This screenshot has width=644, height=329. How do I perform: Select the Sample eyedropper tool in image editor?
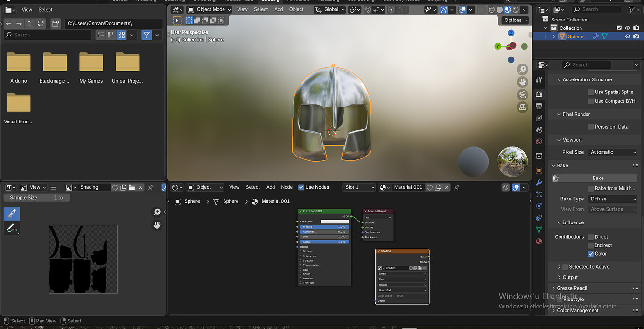pos(12,214)
